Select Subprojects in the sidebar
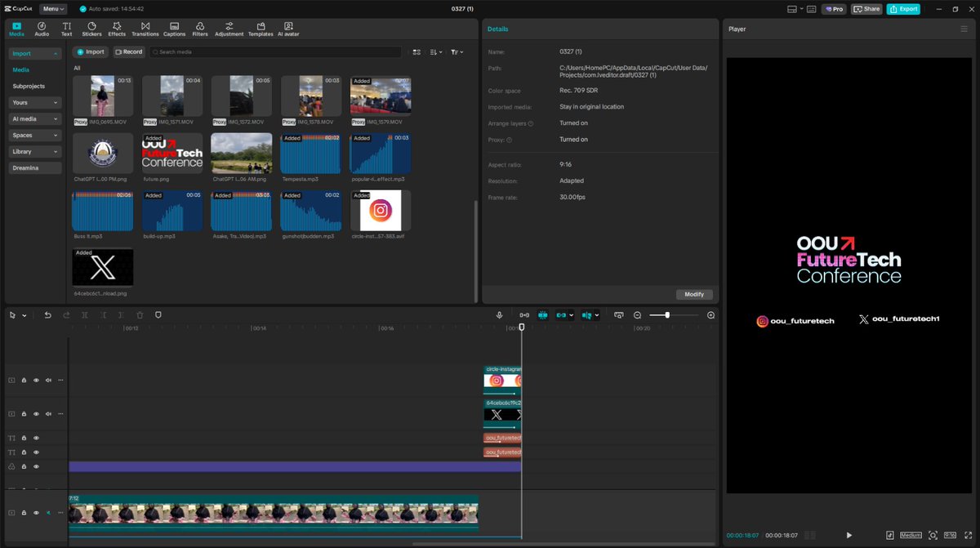The width and height of the screenshot is (980, 548). tap(29, 86)
